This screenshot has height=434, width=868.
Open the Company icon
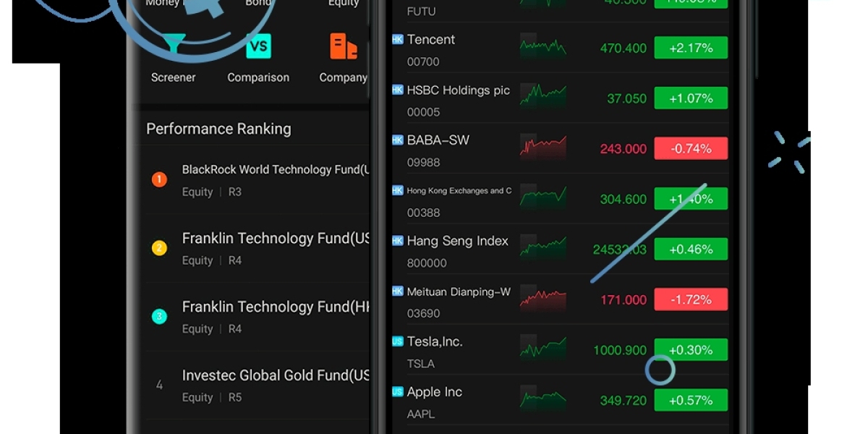pos(343,48)
